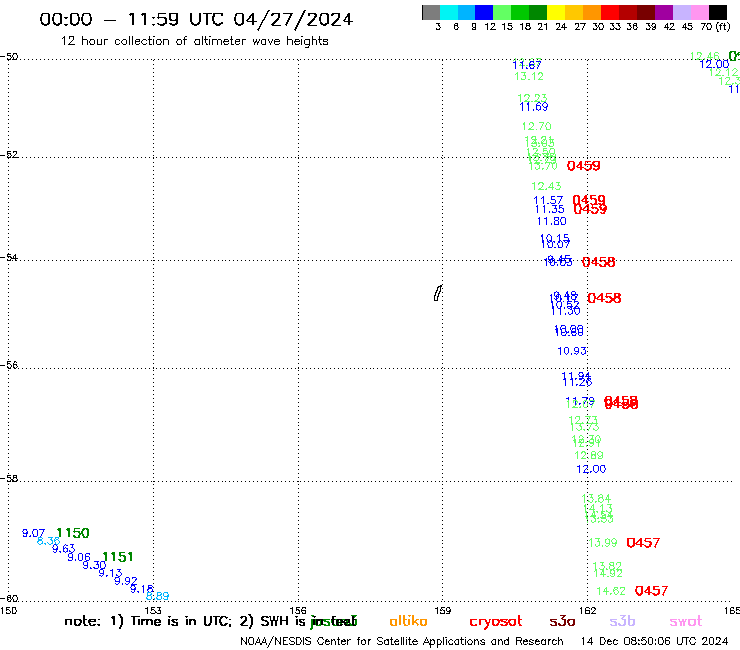
Task: Click the orange legend color swatch
Action: click(592, 12)
